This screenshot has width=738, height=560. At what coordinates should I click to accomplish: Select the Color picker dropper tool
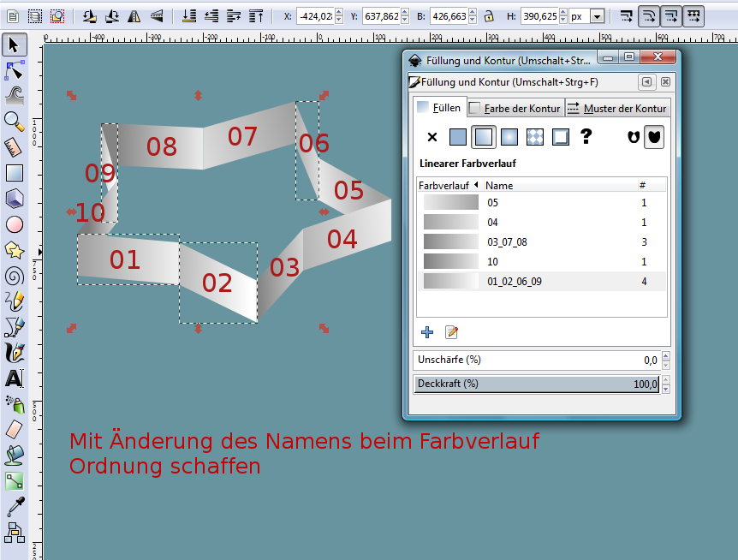click(x=14, y=508)
